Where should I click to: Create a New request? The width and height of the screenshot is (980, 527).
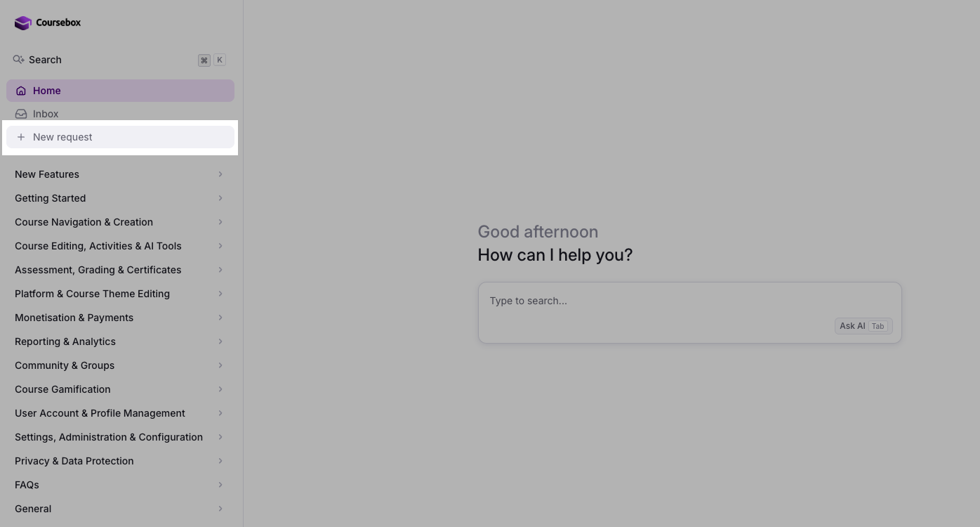point(120,137)
